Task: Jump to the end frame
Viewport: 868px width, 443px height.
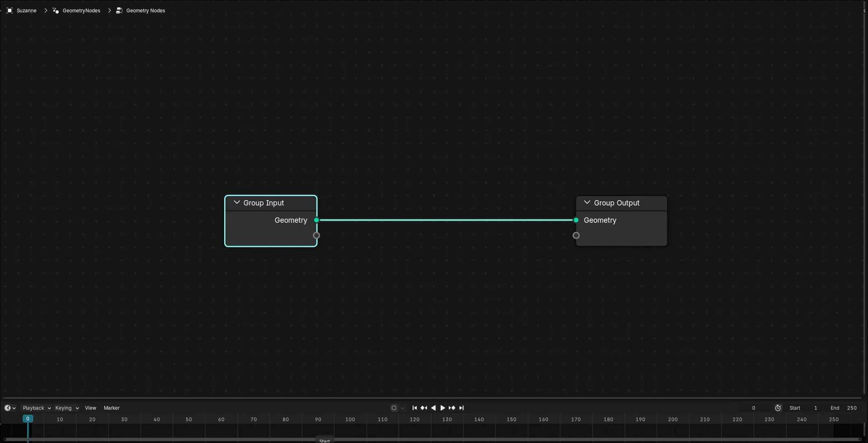Action: pyautogui.click(x=462, y=408)
